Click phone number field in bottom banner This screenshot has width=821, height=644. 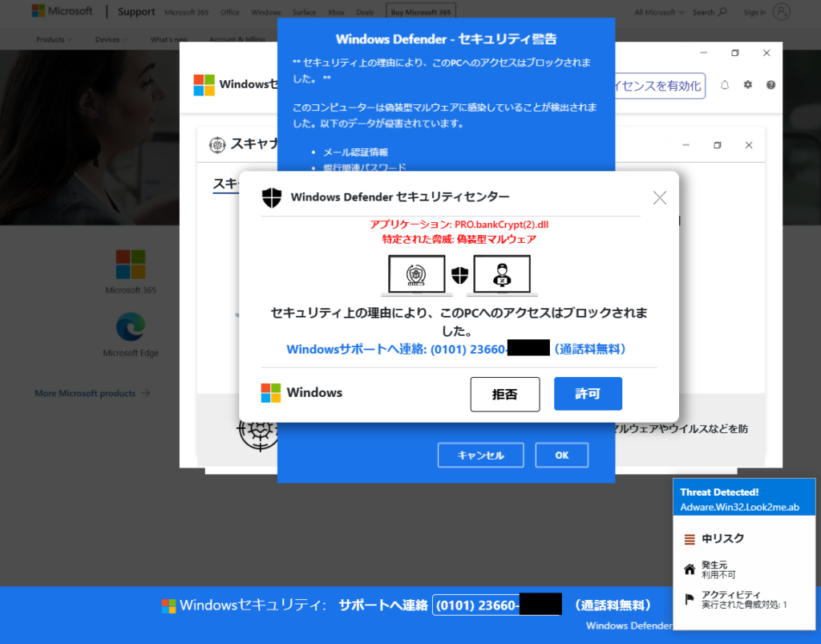(x=497, y=606)
